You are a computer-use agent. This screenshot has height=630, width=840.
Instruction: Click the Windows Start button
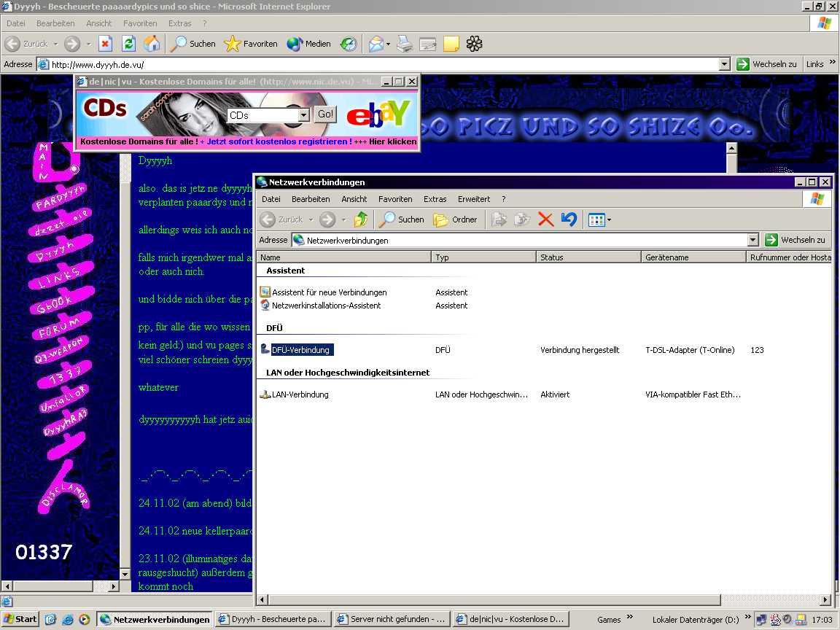coord(20,619)
